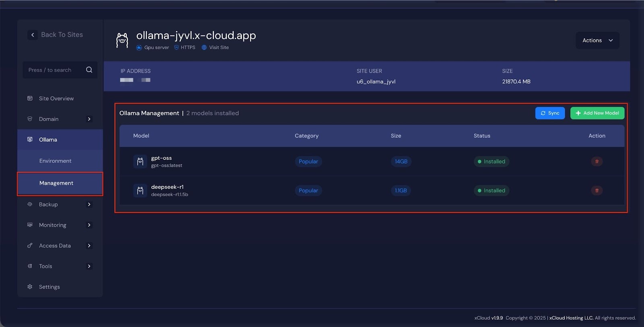Click trash icon for deepseek-r1 model
The height and width of the screenshot is (327, 644).
(x=597, y=190)
